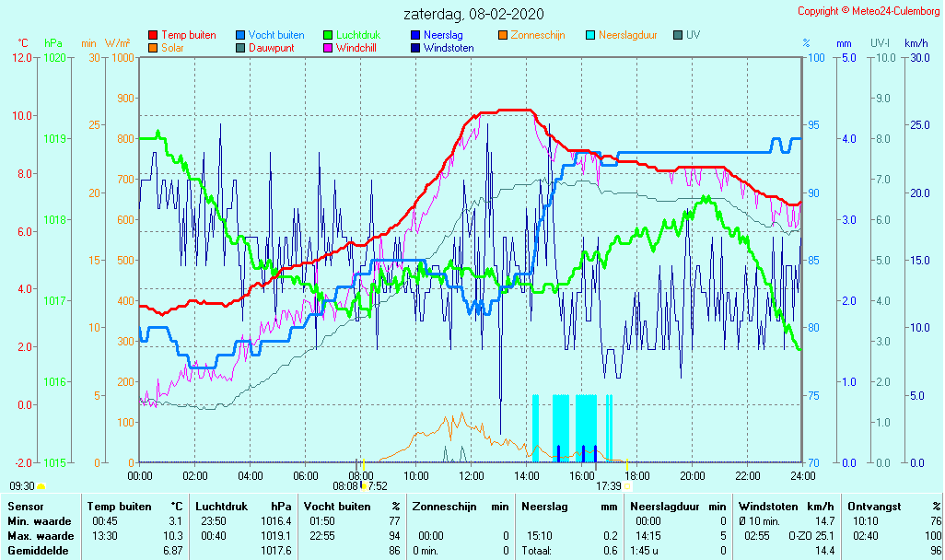The image size is (945, 560).
Task: Click the blue Vocht buiten legend square
Action: point(240,36)
